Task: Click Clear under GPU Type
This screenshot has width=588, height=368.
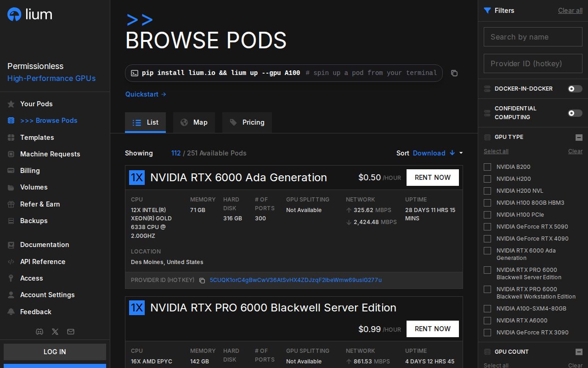Action: (575, 151)
